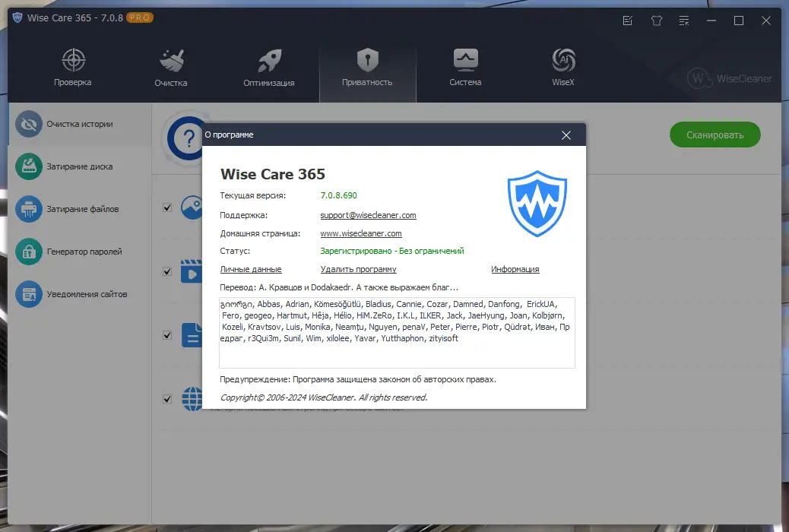This screenshot has width=789, height=532.
Task: Open Затирание диска in the sidebar
Action: click(80, 166)
